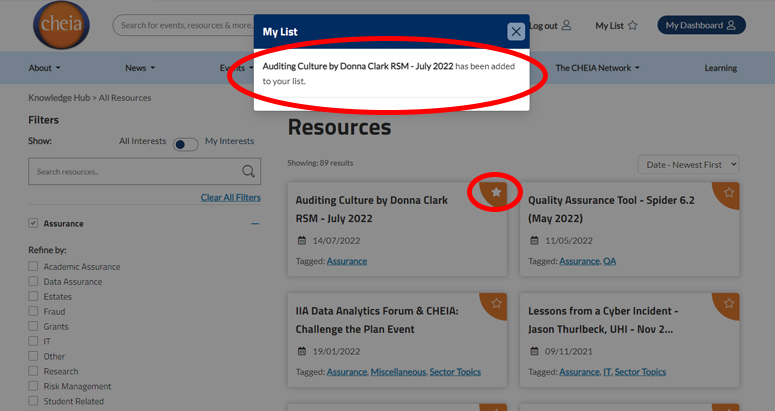Close the My List popup
Image resolution: width=775 pixels, height=411 pixels.
(x=516, y=32)
